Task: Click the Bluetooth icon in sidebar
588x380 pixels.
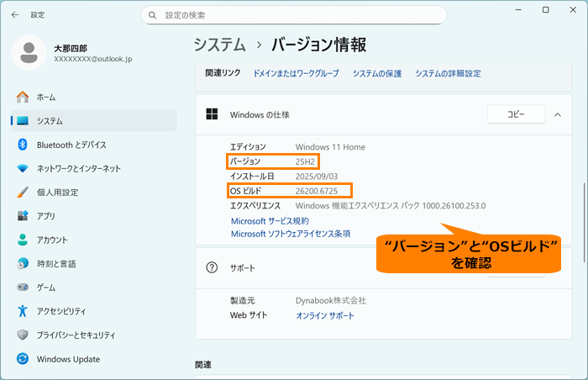Action: click(x=23, y=145)
